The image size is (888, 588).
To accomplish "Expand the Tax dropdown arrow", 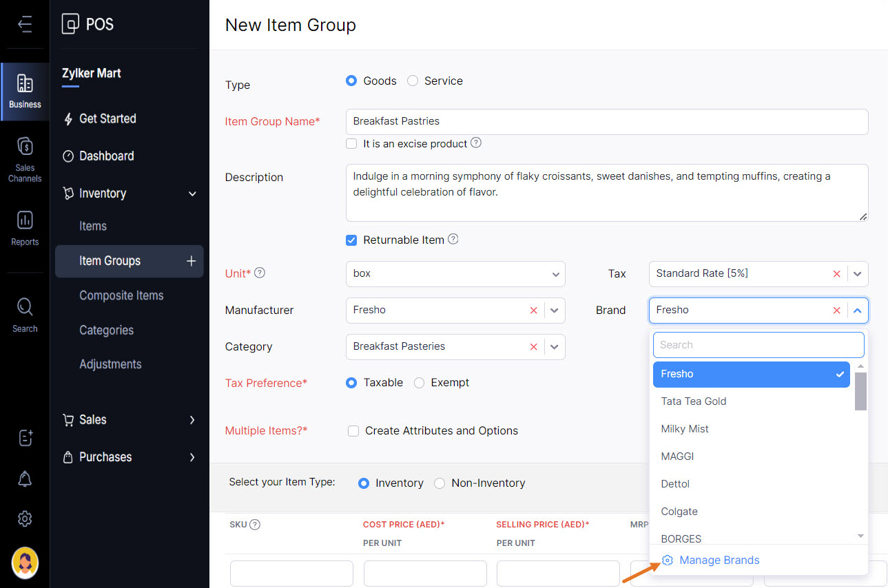I will pyautogui.click(x=858, y=274).
